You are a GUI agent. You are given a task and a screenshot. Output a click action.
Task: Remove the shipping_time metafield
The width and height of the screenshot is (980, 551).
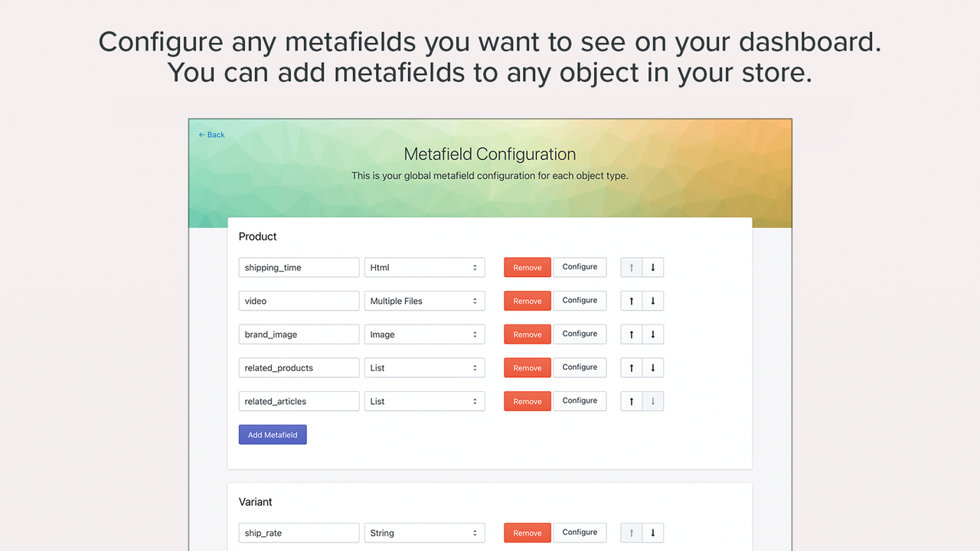(527, 267)
